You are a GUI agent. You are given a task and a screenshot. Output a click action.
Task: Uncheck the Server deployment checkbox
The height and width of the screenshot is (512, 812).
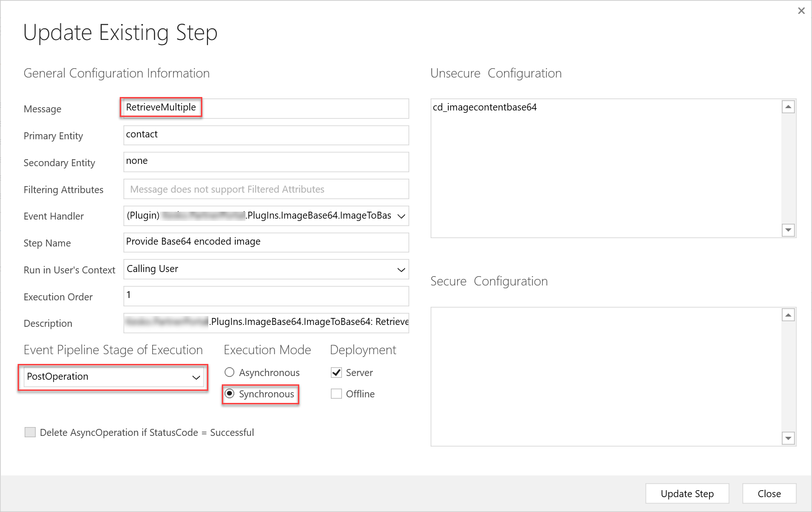pos(336,372)
